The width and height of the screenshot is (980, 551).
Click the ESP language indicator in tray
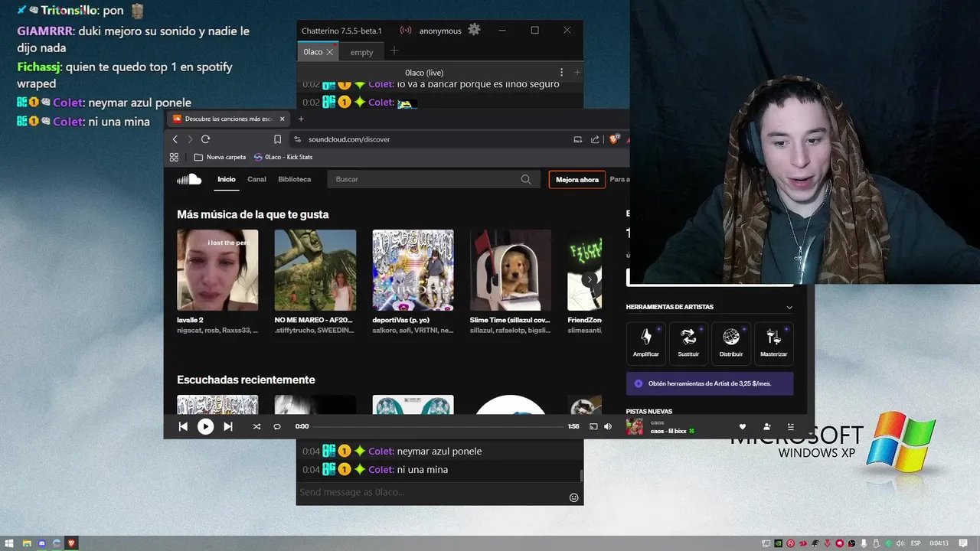click(914, 543)
